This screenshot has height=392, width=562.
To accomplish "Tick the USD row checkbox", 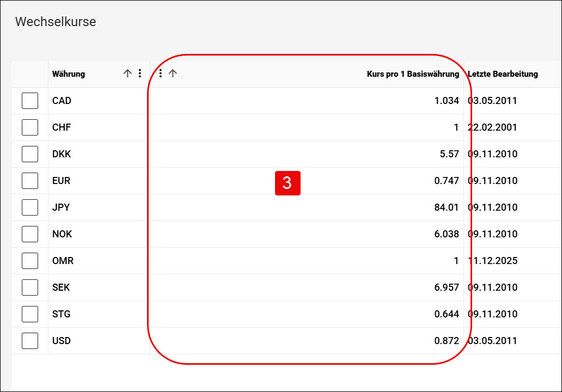I will tap(30, 341).
